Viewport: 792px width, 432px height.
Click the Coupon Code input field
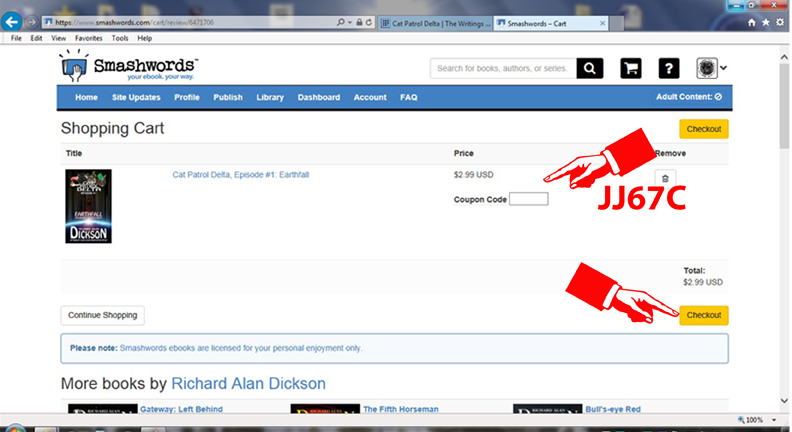[x=528, y=199]
